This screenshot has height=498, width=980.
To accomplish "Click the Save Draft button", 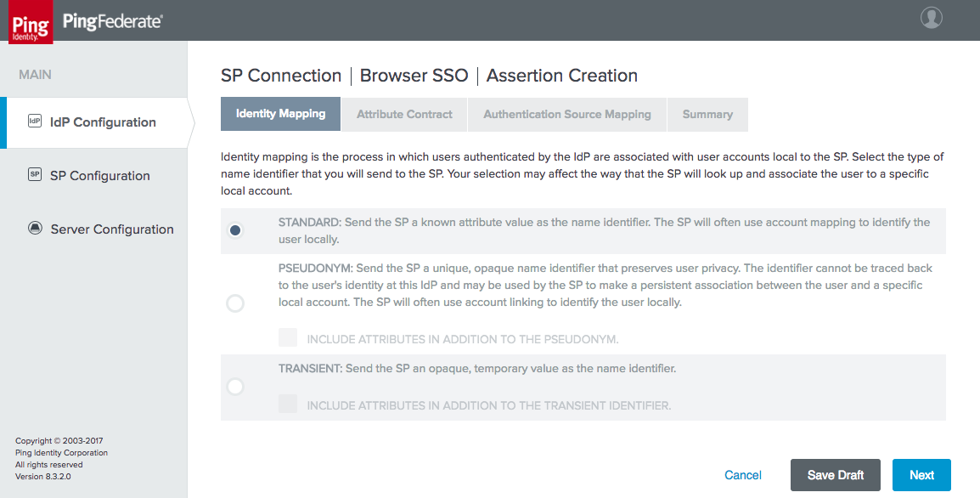I will (836, 475).
